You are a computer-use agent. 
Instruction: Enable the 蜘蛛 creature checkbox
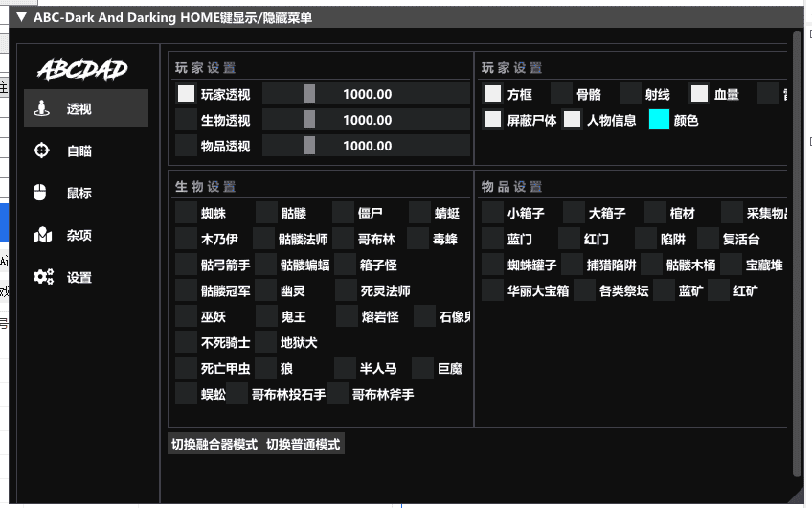coord(186,213)
